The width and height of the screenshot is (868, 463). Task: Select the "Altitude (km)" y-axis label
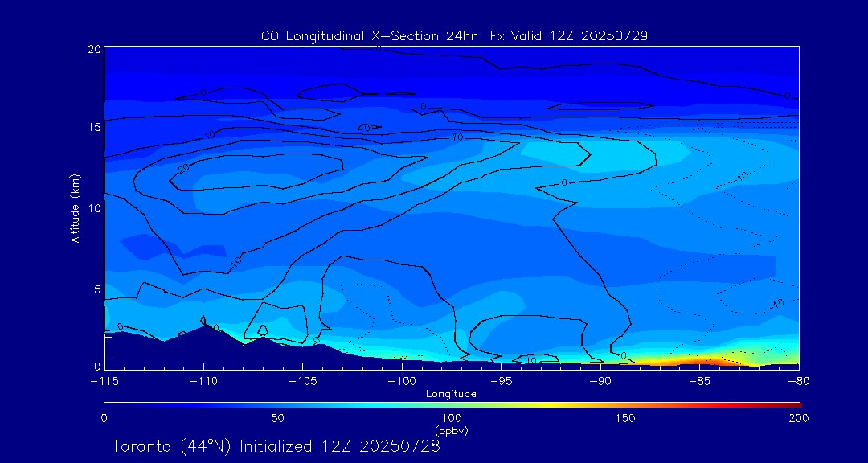click(x=75, y=207)
